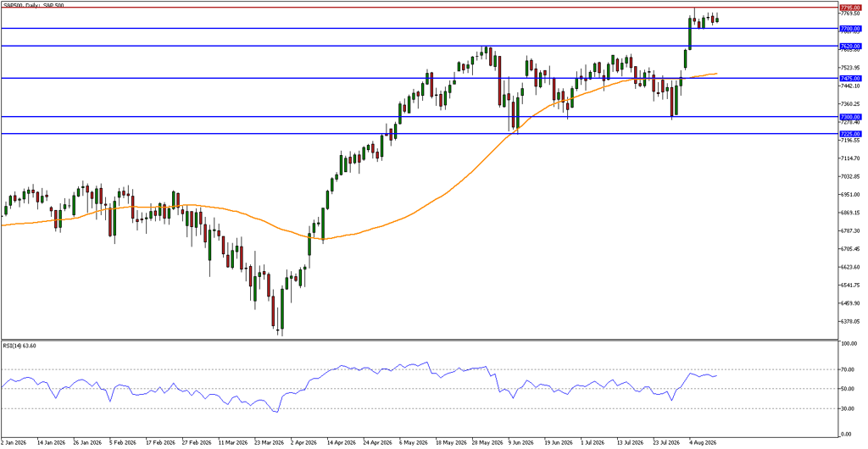
Task: Click the 11 Mar 2026 date label
Action: [x=232, y=443]
